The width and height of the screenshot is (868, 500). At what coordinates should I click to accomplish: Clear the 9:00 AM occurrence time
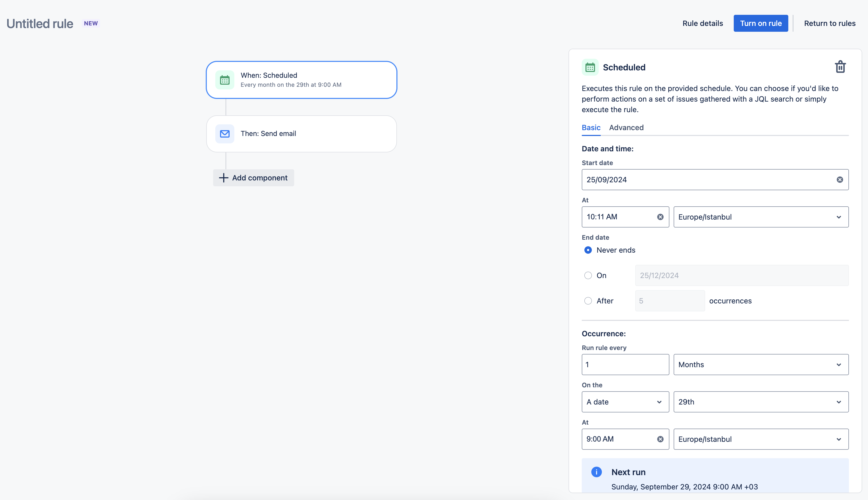660,439
